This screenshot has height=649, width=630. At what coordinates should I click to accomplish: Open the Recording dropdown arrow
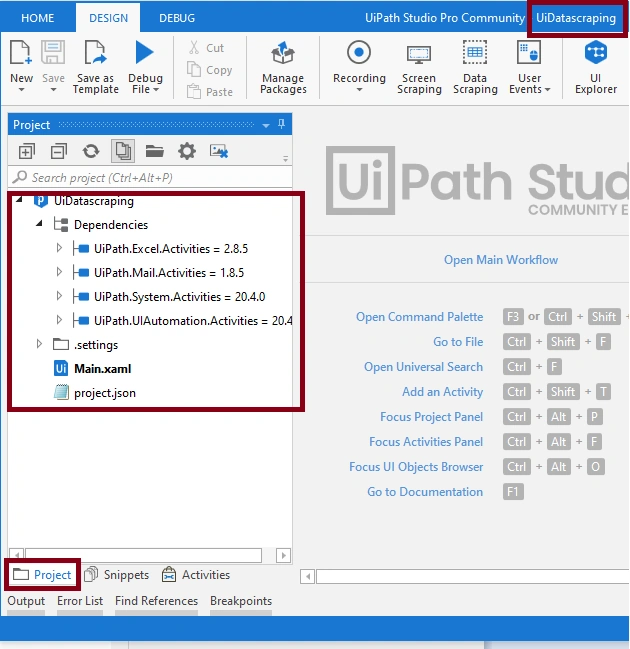coord(359,90)
